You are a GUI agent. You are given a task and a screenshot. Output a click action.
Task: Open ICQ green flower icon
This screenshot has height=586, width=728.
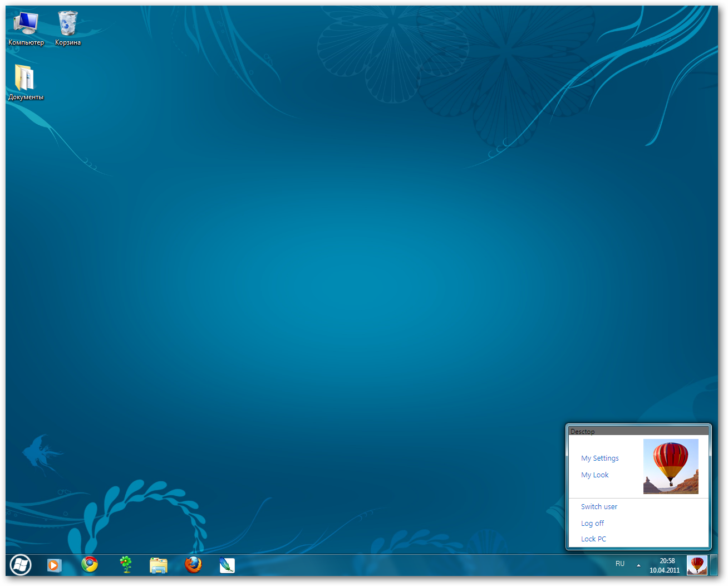coord(126,565)
